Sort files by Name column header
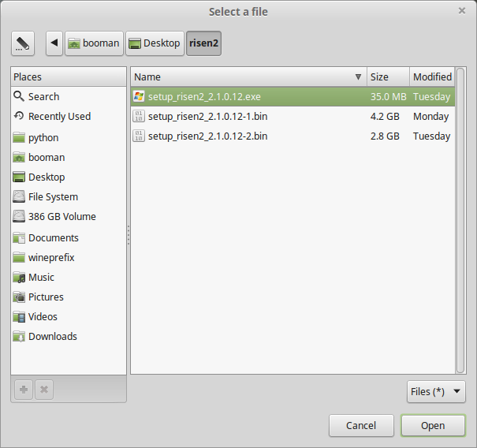This screenshot has width=477, height=448. tap(248, 77)
